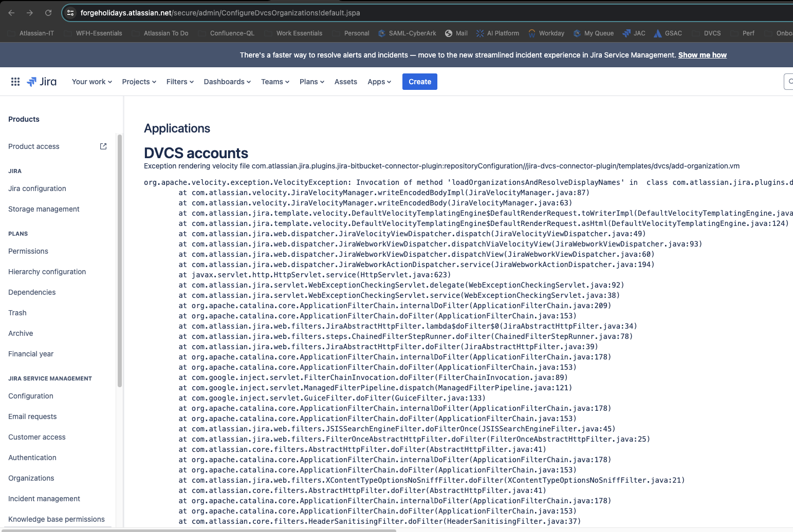The image size is (793, 532).
Task: Expand the Dashboards dropdown
Action: [x=228, y=82]
